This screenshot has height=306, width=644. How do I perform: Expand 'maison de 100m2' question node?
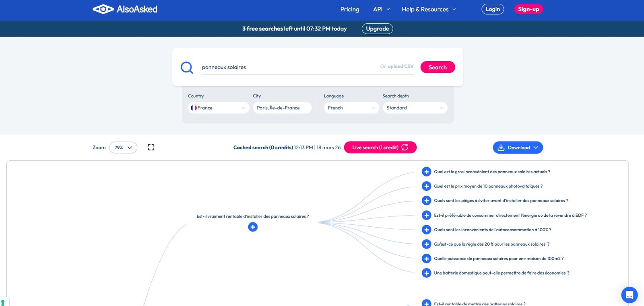pyautogui.click(x=427, y=259)
